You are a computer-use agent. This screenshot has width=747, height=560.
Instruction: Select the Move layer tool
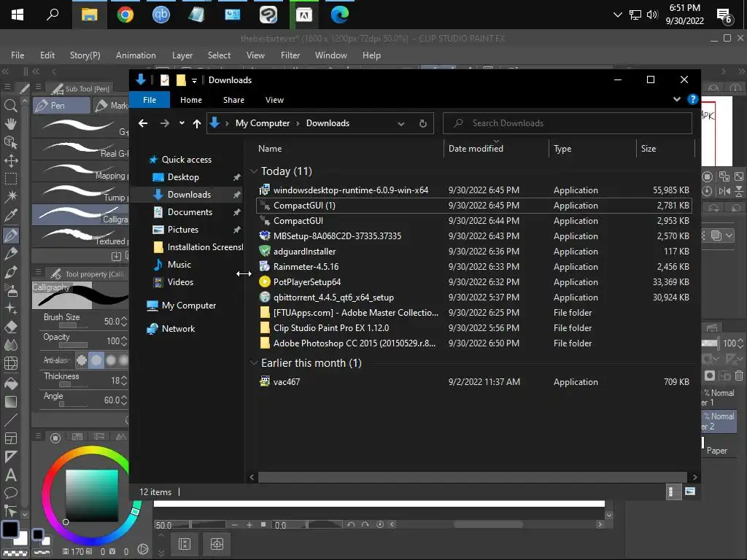pyautogui.click(x=10, y=160)
